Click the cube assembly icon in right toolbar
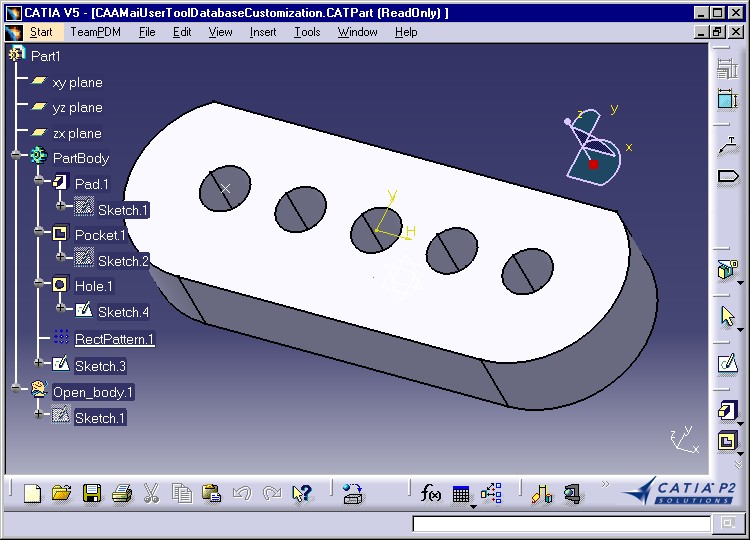The image size is (750, 540). pos(728,269)
